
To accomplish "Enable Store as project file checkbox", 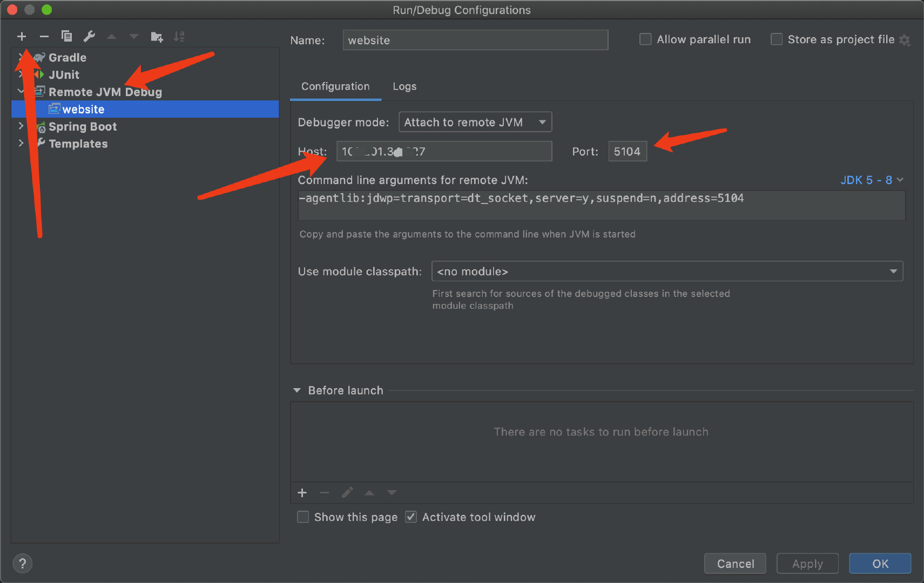I will pos(777,39).
